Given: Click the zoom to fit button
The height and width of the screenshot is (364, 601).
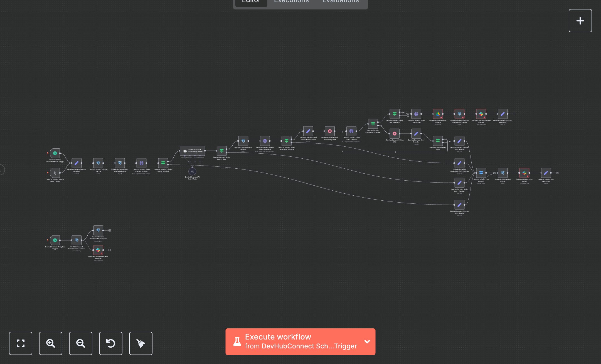Looking at the screenshot, I should click(21, 343).
